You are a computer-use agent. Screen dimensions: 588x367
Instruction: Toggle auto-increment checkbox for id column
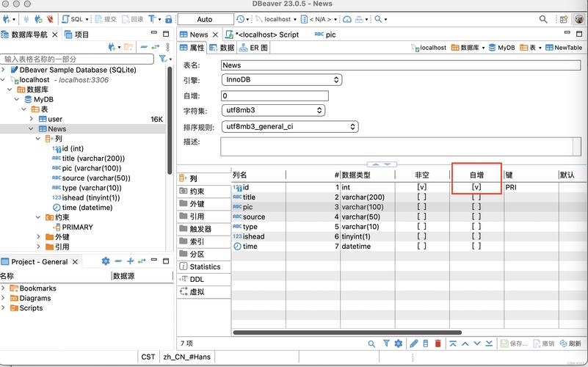tap(476, 187)
